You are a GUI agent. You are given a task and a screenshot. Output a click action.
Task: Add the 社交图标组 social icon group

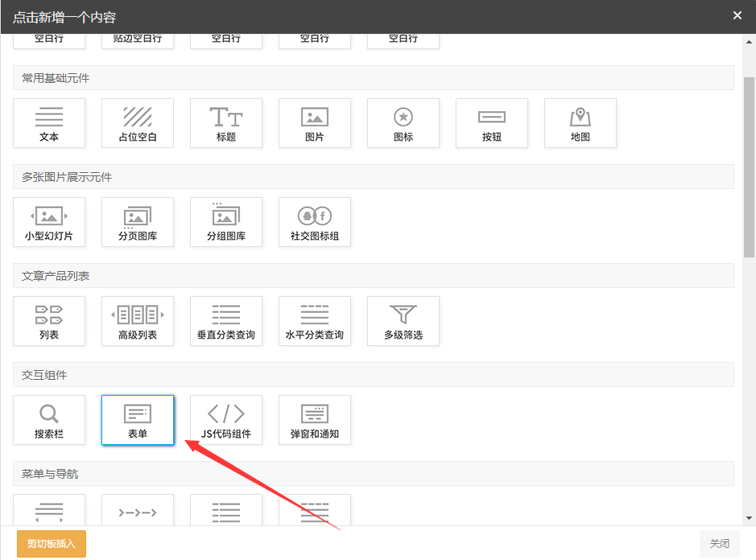point(315,222)
